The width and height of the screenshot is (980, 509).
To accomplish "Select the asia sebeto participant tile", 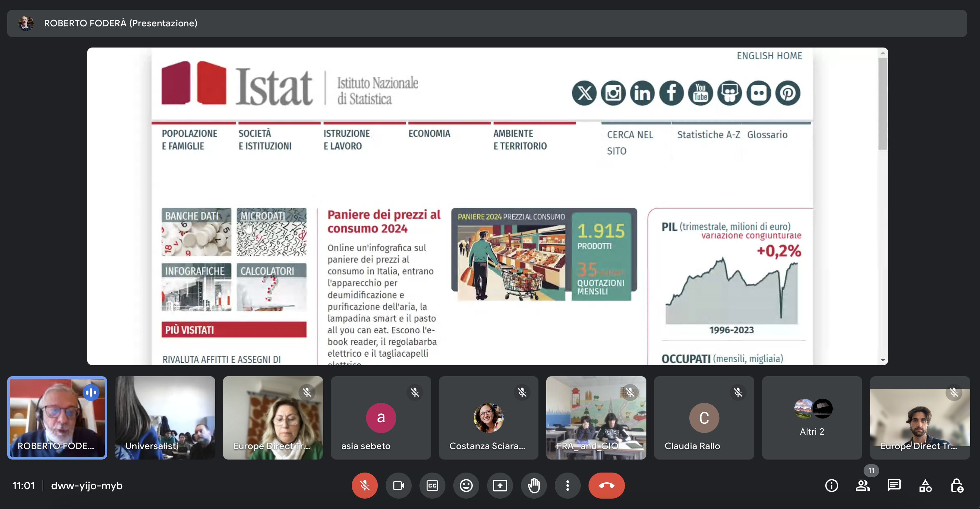I will (x=381, y=418).
